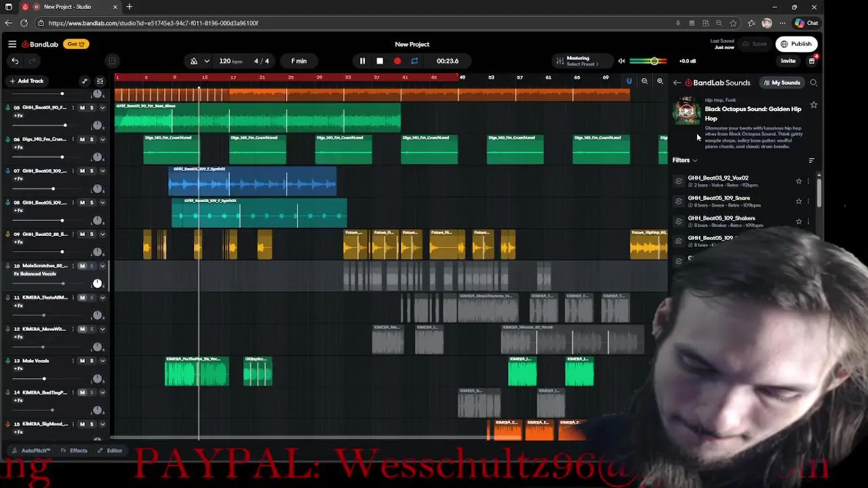Add Fx to track 06
Image resolution: width=868 pixels, height=488 pixels.
18,147
